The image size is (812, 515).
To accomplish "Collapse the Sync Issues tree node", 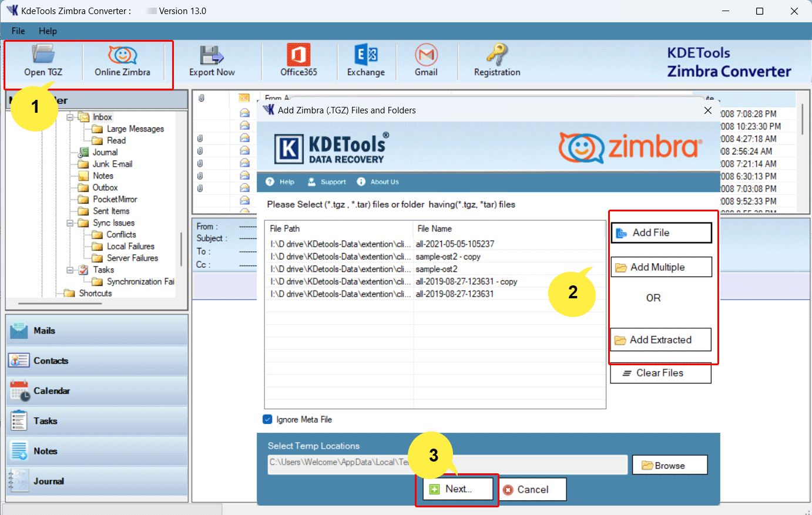I will click(x=70, y=223).
